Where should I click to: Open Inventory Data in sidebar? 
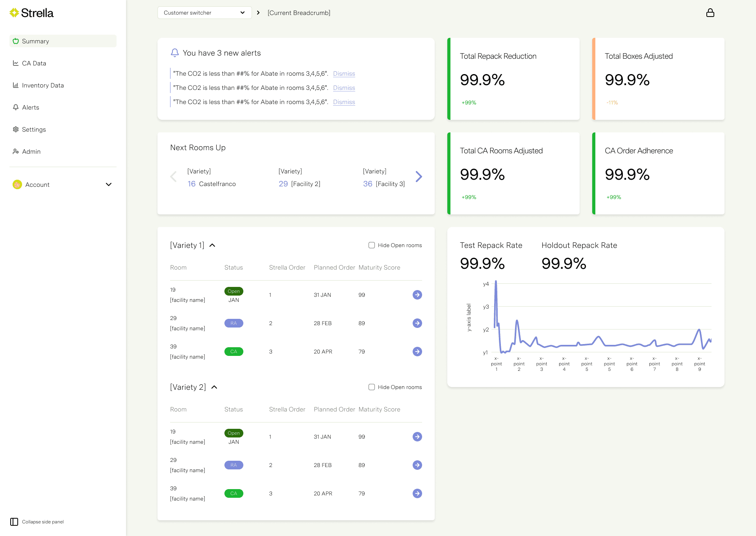coord(43,85)
